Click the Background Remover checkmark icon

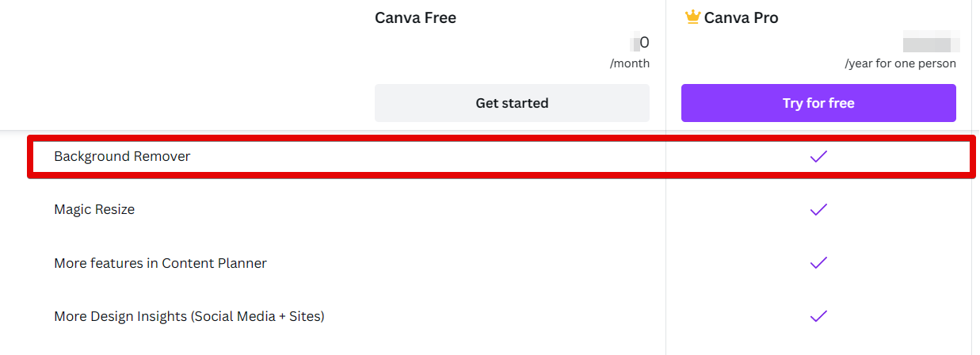[x=818, y=157]
